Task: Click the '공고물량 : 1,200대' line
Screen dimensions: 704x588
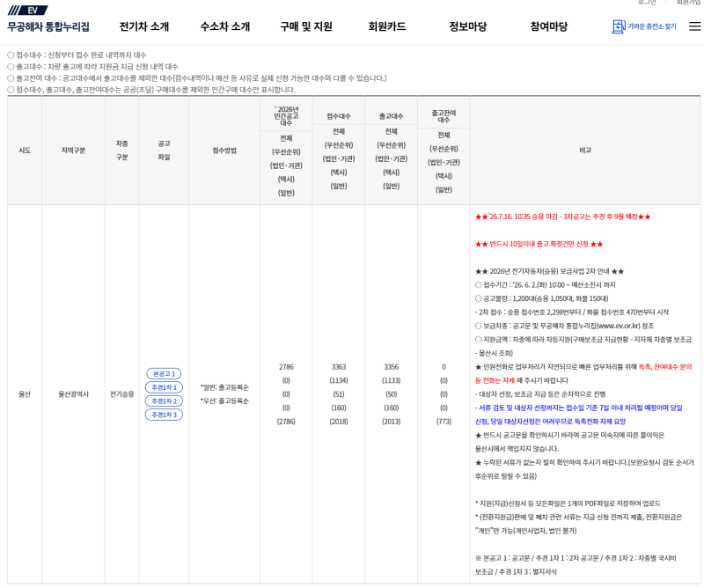Action: 541,298
